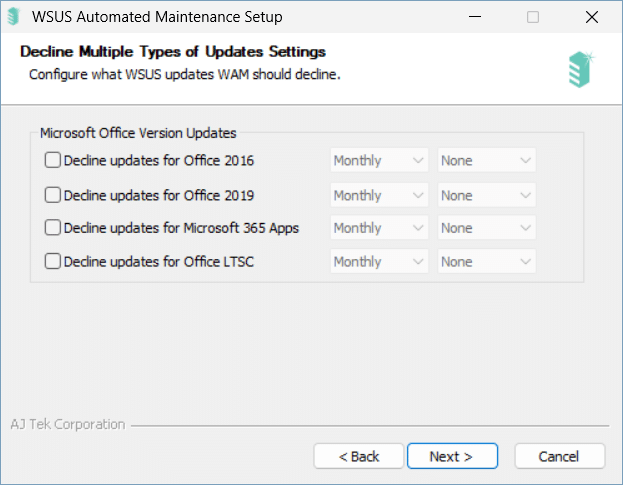
Task: Expand None dropdown for Office 2019
Action: [x=486, y=195]
